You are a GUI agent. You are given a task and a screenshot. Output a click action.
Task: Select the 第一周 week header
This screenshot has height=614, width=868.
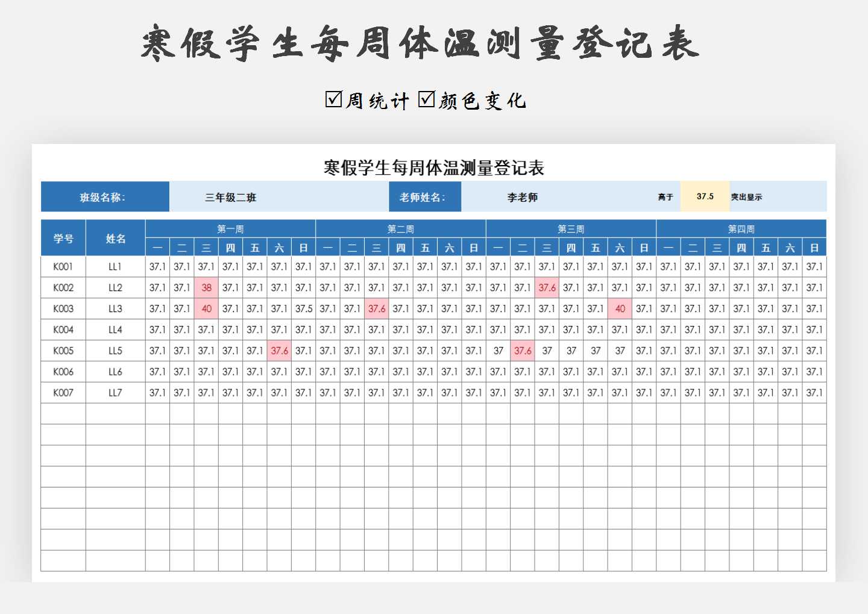point(230,228)
